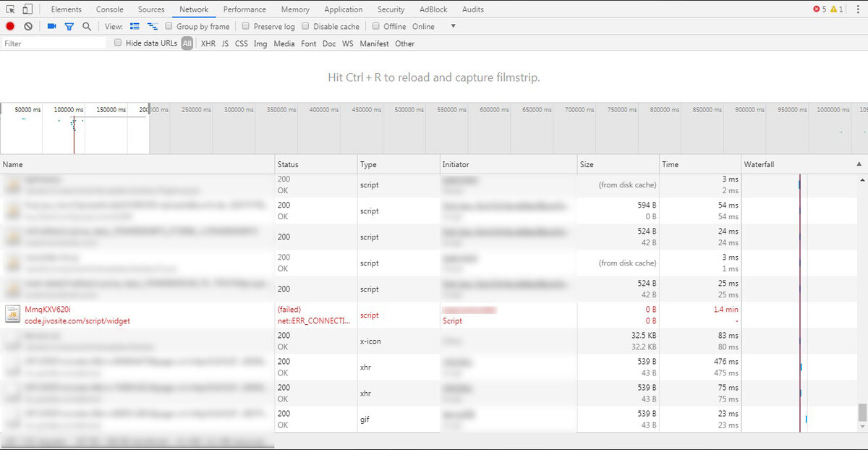Open the Security tab
Viewport: 868px width, 450px height.
coord(391,9)
